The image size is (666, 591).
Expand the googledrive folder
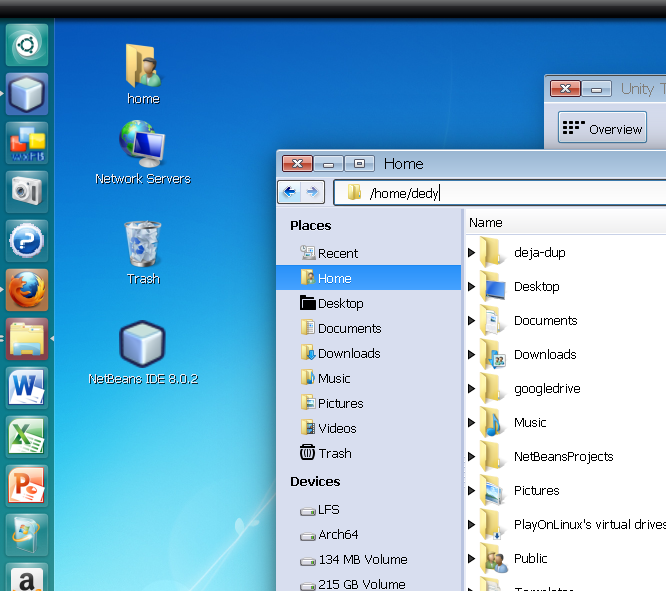(x=471, y=388)
